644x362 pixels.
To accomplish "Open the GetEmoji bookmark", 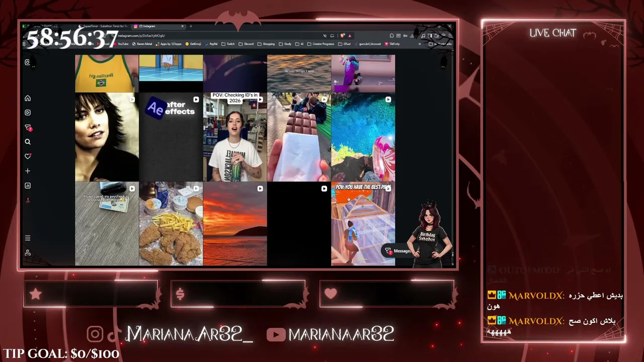I will click(x=194, y=44).
